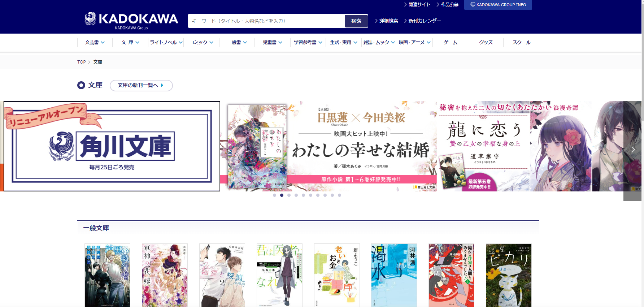Click the 文庫 heading circle icon
This screenshot has height=307, width=644.
click(81, 85)
